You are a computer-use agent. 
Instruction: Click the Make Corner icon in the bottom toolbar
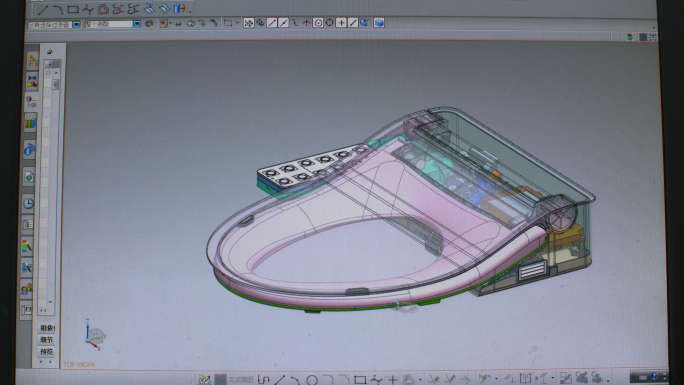coord(465,379)
